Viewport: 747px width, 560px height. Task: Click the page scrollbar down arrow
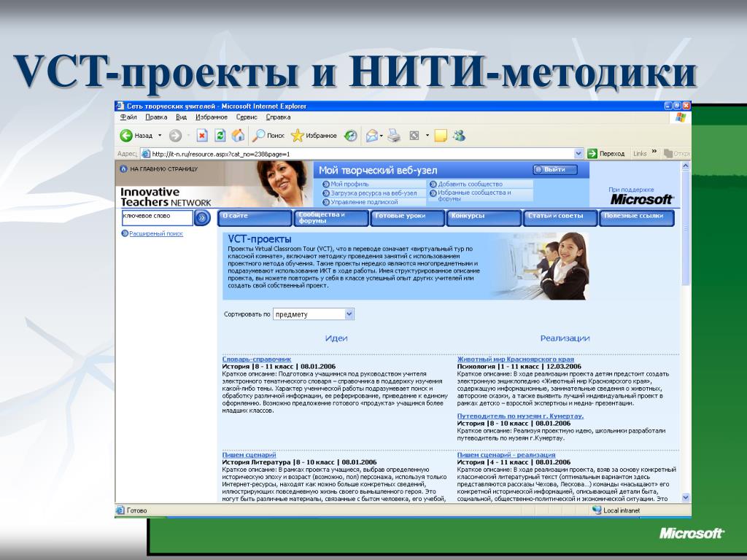click(x=686, y=497)
